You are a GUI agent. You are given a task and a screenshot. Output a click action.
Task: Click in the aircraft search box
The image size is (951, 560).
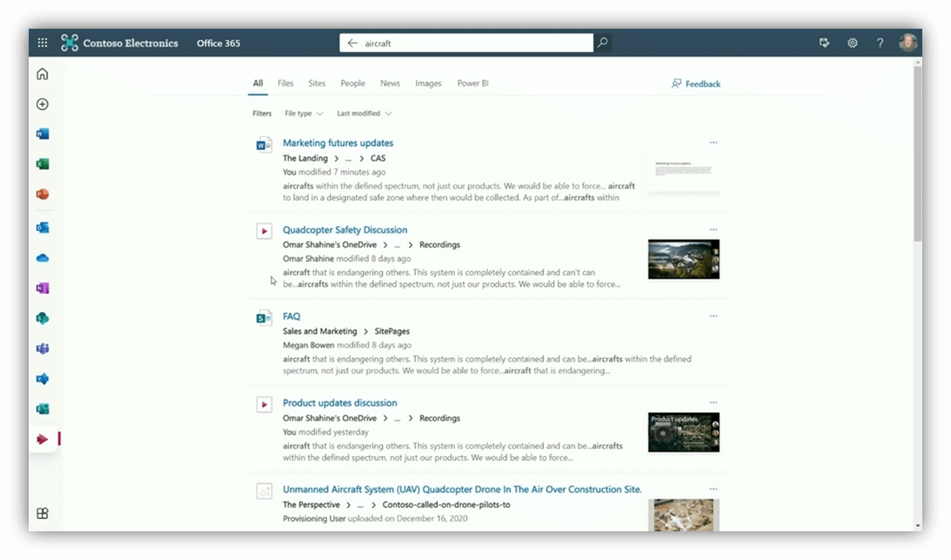475,43
